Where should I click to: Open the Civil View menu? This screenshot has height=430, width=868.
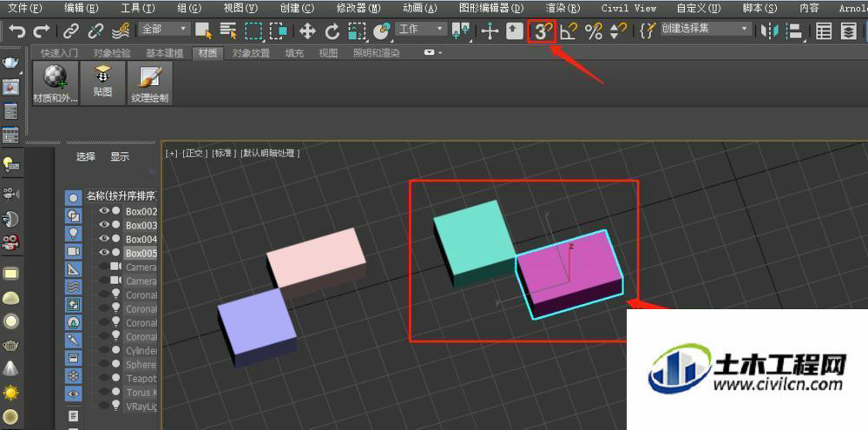pos(628,9)
